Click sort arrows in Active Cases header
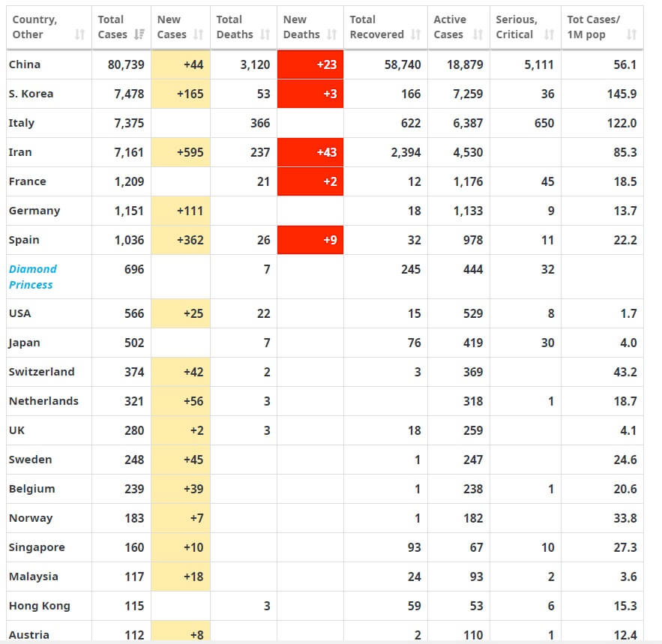The width and height of the screenshot is (662, 644). pyautogui.click(x=478, y=34)
